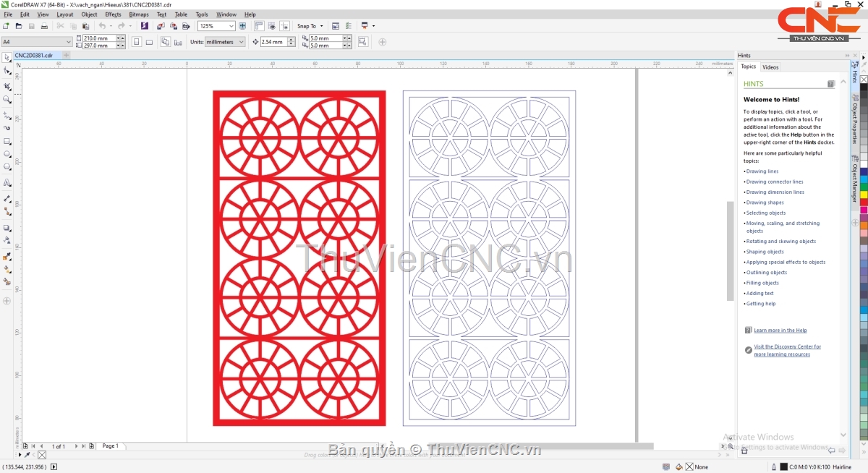Image resolution: width=868 pixels, height=473 pixels.
Task: Select the Drop Shadow tool
Action: click(x=7, y=228)
